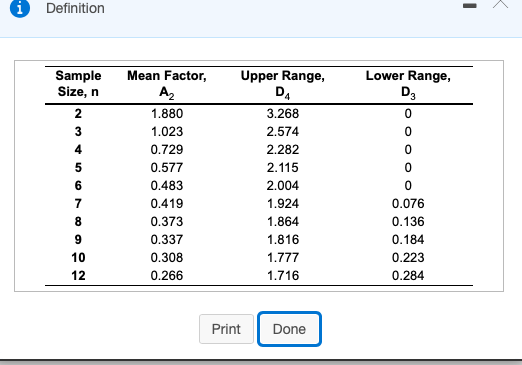
Task: Click sample size 12 in first column
Action: (x=78, y=276)
